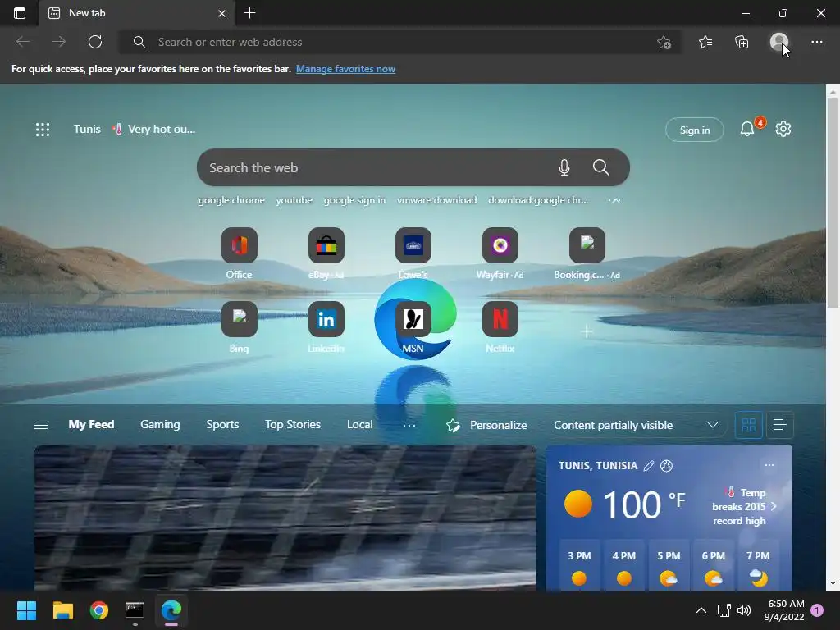Focus the Search or enter web address bar

point(399,42)
